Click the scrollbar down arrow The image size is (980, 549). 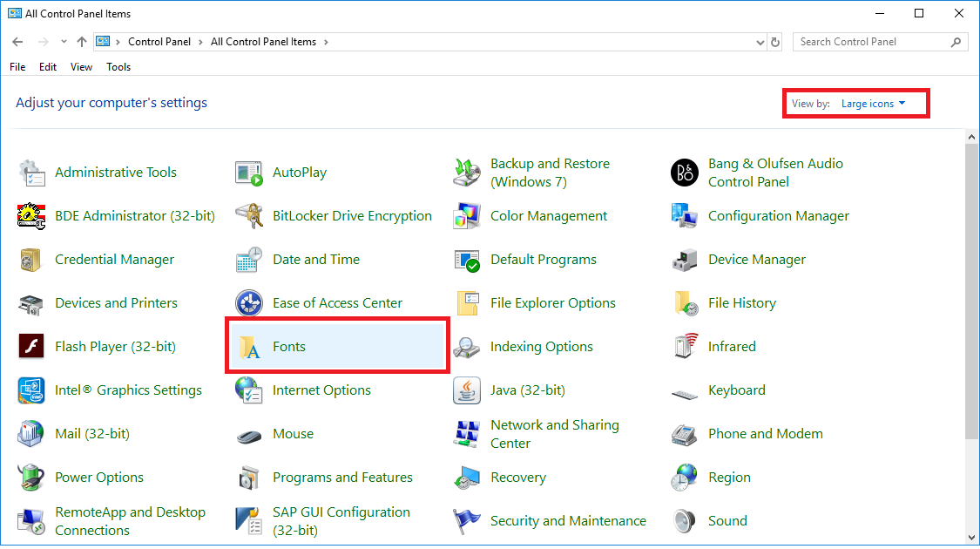971,537
